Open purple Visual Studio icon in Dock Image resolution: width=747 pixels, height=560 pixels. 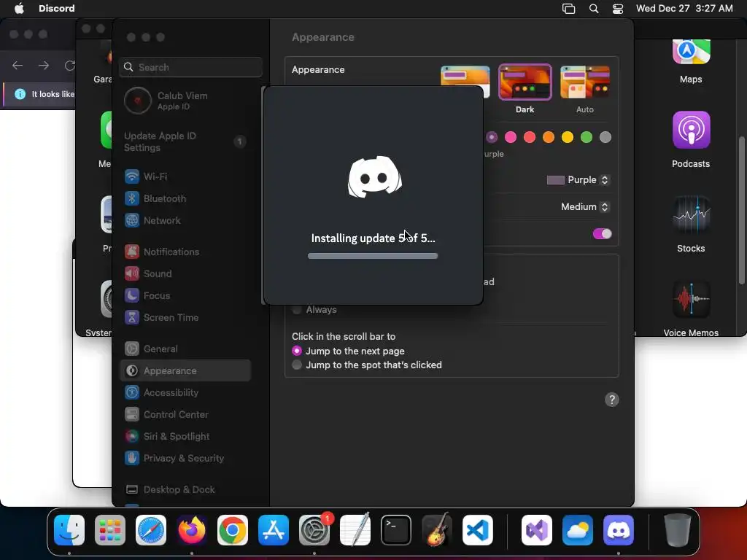click(537, 530)
